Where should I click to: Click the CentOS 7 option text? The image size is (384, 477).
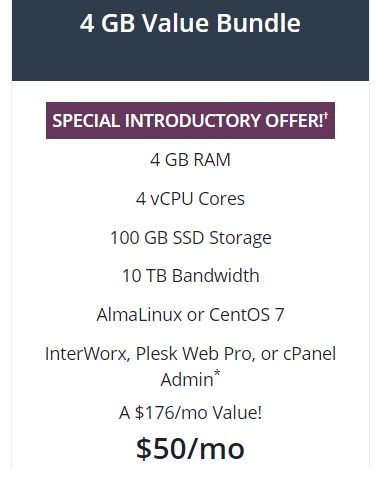coord(246,315)
